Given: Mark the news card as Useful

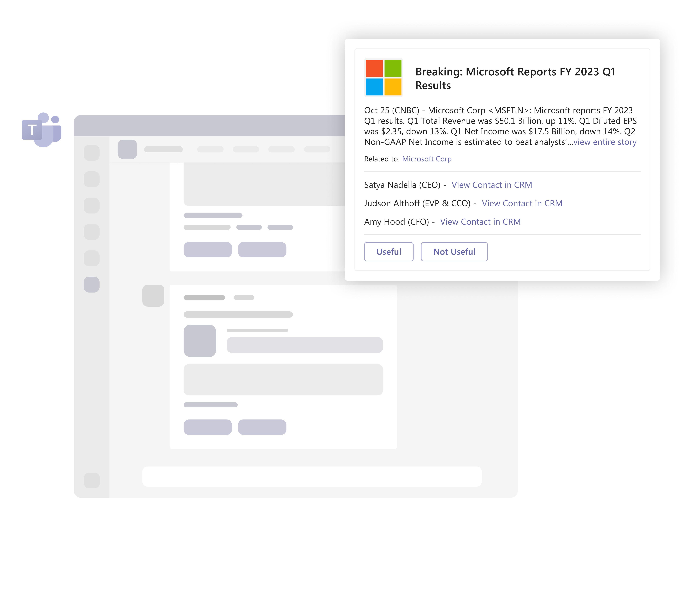Looking at the screenshot, I should point(388,252).
